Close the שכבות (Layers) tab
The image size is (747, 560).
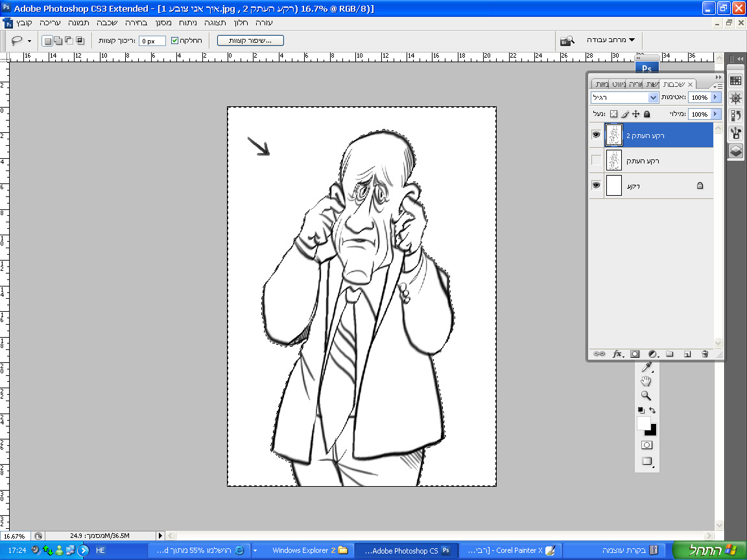pos(691,85)
